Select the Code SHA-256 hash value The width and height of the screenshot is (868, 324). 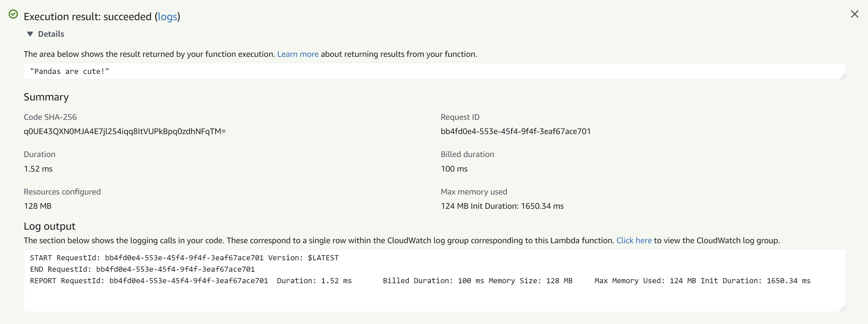tap(125, 132)
